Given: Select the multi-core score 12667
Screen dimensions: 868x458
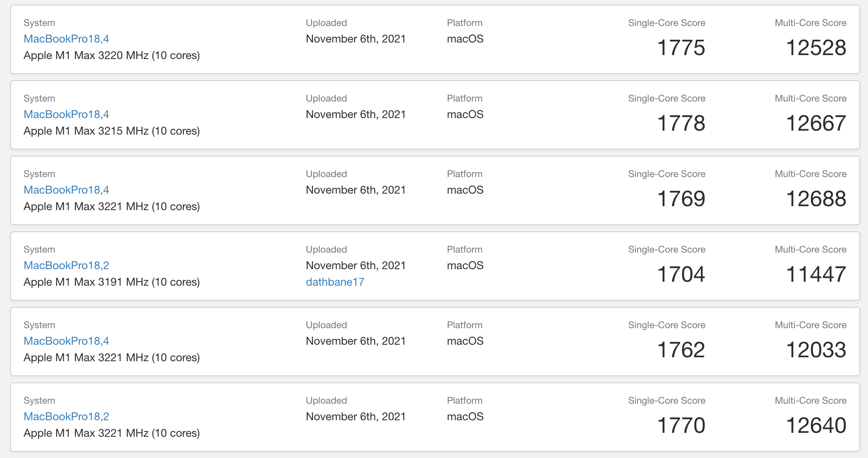Looking at the screenshot, I should (816, 123).
